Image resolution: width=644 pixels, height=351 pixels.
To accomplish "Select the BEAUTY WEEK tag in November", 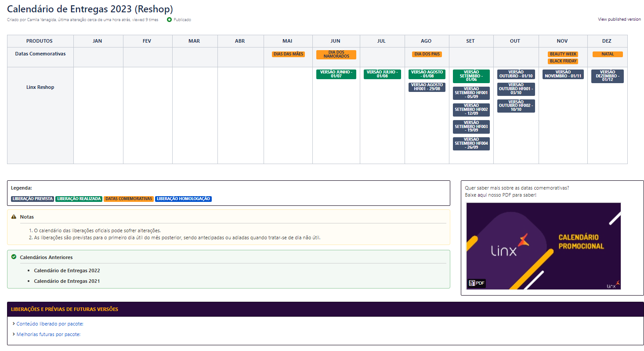I will (x=563, y=54).
